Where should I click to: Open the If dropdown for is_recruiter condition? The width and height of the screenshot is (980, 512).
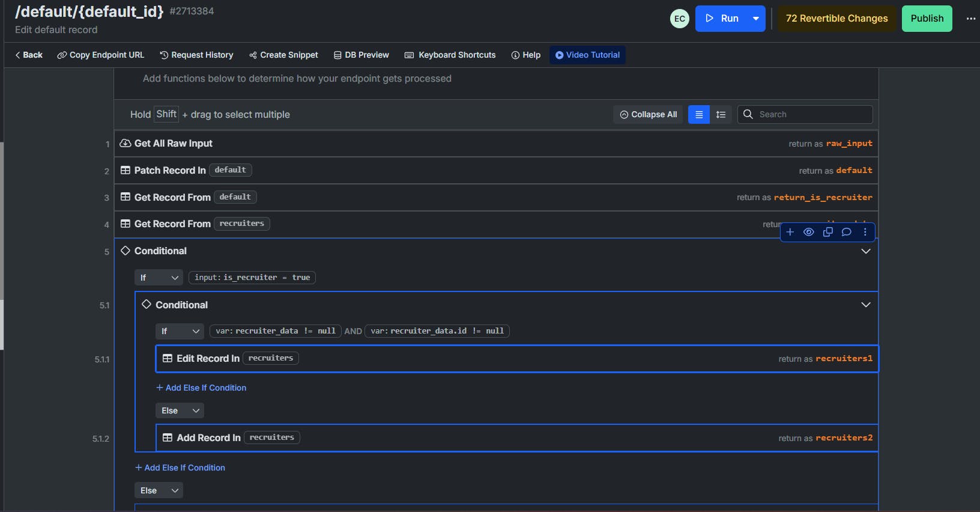(x=159, y=278)
